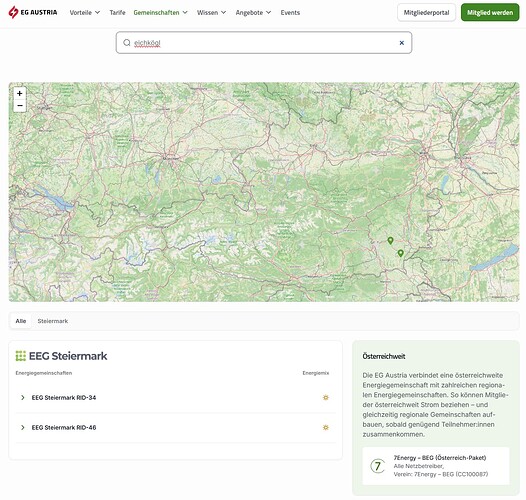Click the magnifier icon in search box
526x500 pixels.
coord(126,43)
